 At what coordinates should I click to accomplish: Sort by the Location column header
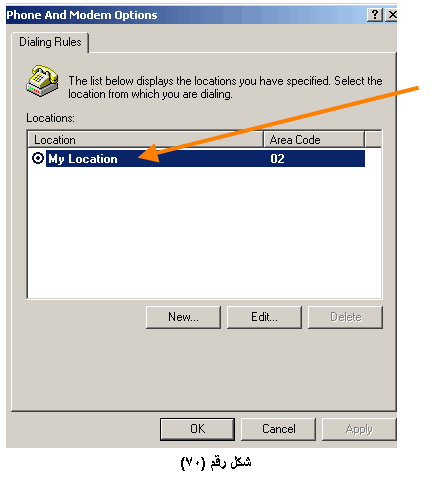(x=145, y=140)
